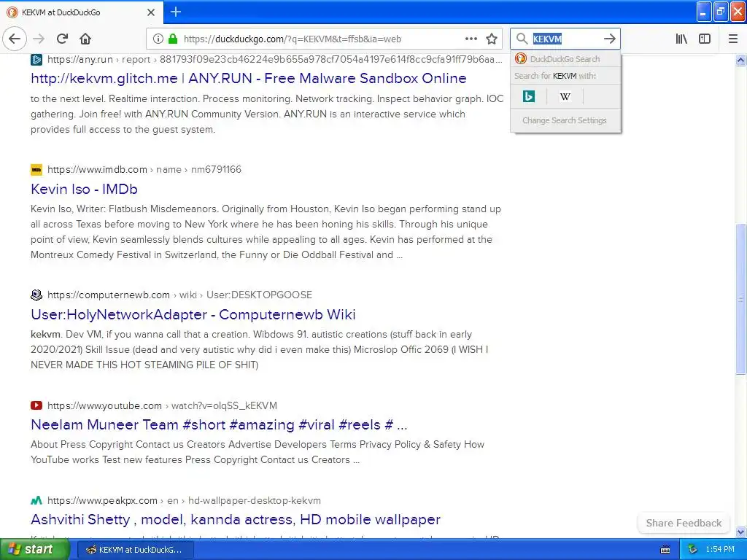Open the ANY.RUN Malware Sandbox result
747x560 pixels.
(x=248, y=78)
